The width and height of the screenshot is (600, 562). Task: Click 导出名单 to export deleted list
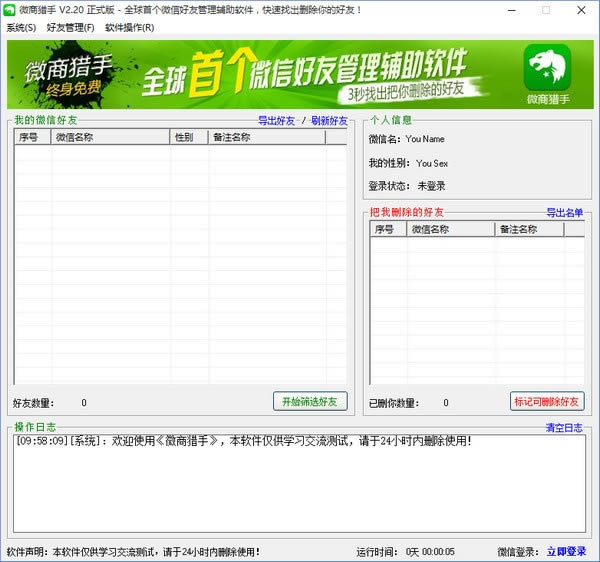[564, 213]
